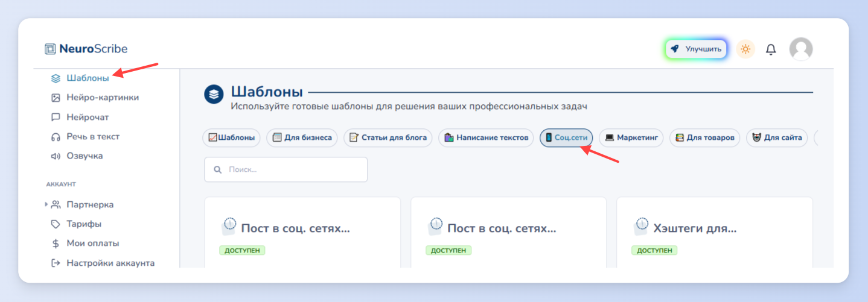
Task: Select the Шаблоны category chip
Action: point(231,137)
